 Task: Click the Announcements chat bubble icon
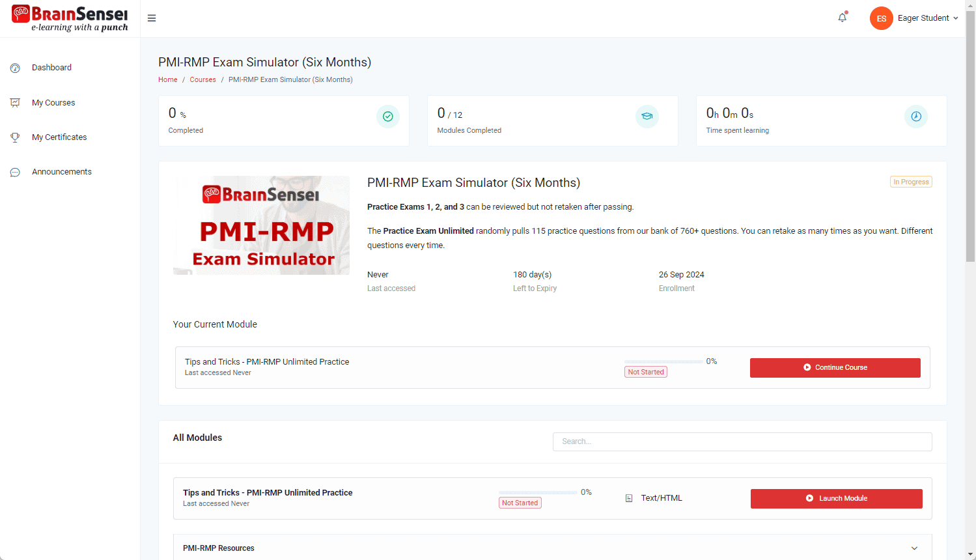tap(15, 172)
